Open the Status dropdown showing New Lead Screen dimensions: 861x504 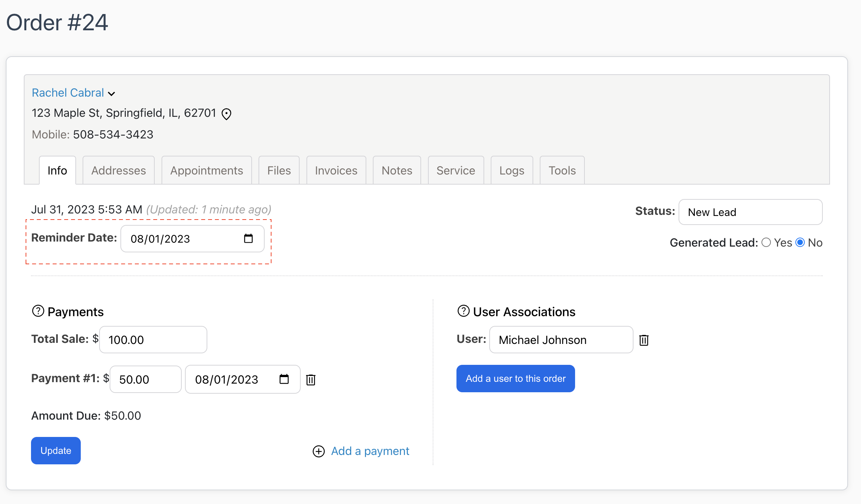point(750,212)
